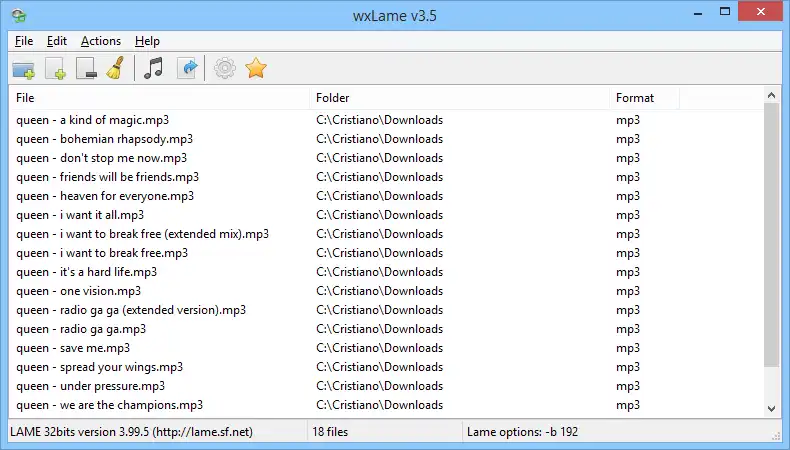Select "queen - a kind of magic.mp3"

[x=93, y=120]
